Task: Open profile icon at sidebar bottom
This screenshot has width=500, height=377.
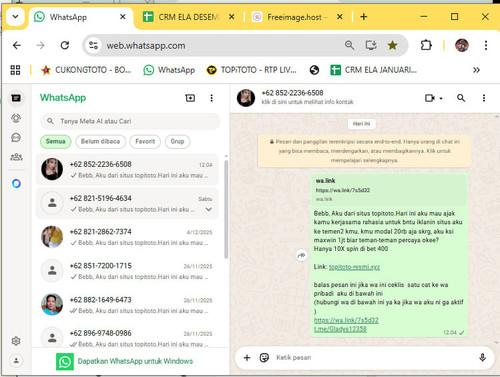Action: (x=16, y=360)
